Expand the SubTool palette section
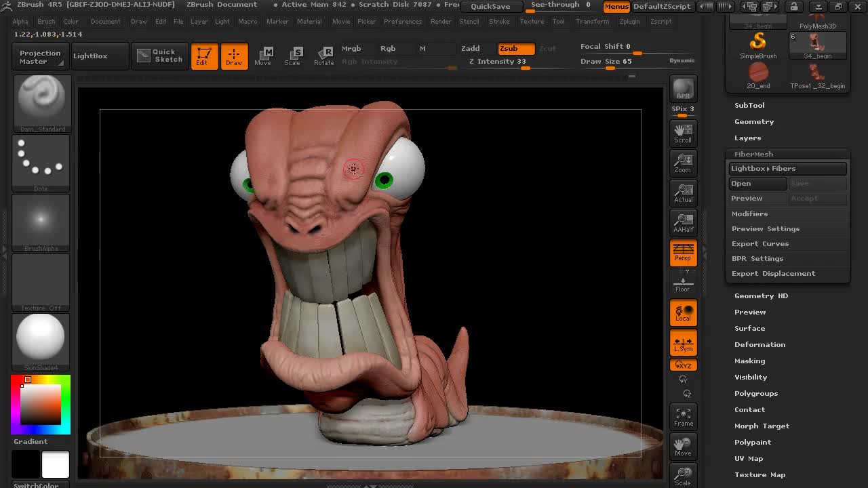The width and height of the screenshot is (868, 488). [749, 105]
